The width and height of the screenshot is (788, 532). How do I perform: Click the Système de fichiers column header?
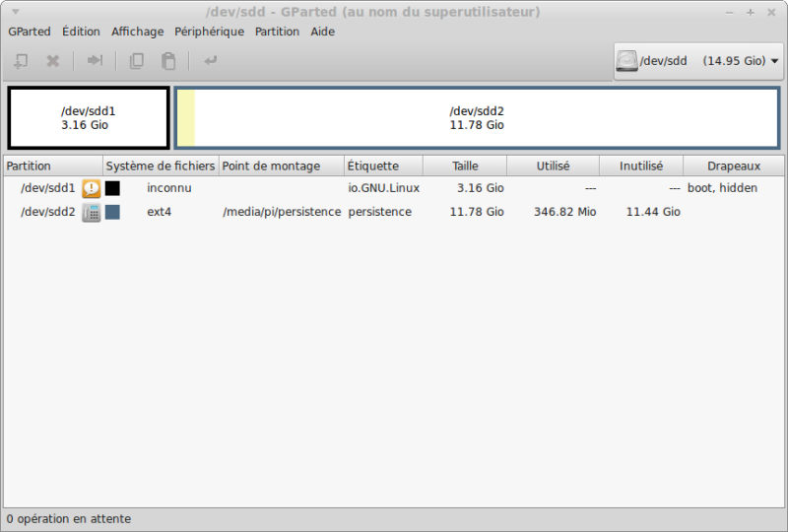pos(161,166)
